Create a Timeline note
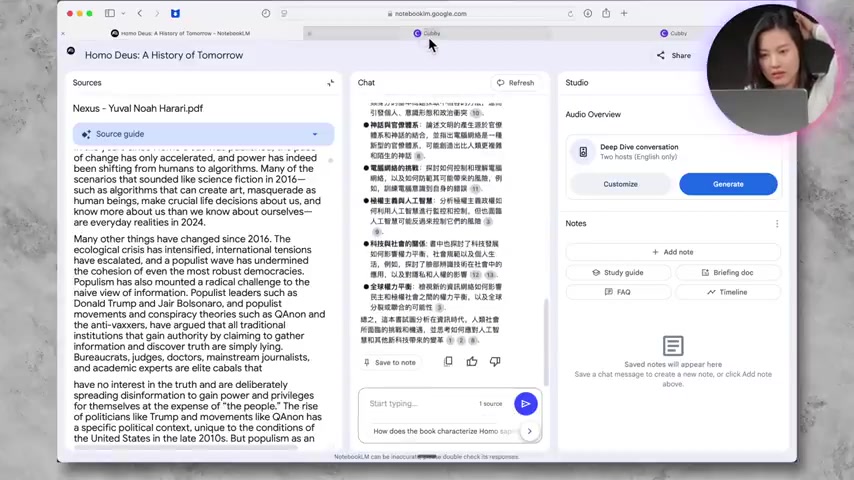This screenshot has height=480, width=854. pyautogui.click(x=728, y=292)
